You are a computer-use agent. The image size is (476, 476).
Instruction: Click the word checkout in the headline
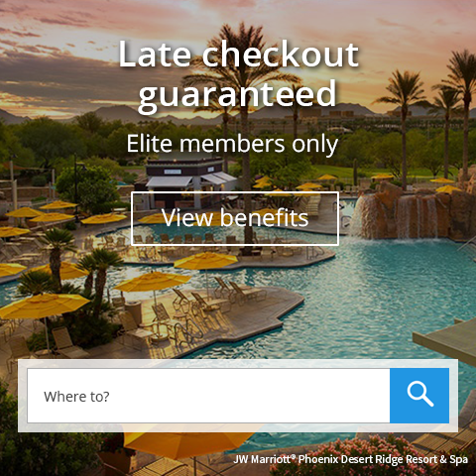(281, 54)
